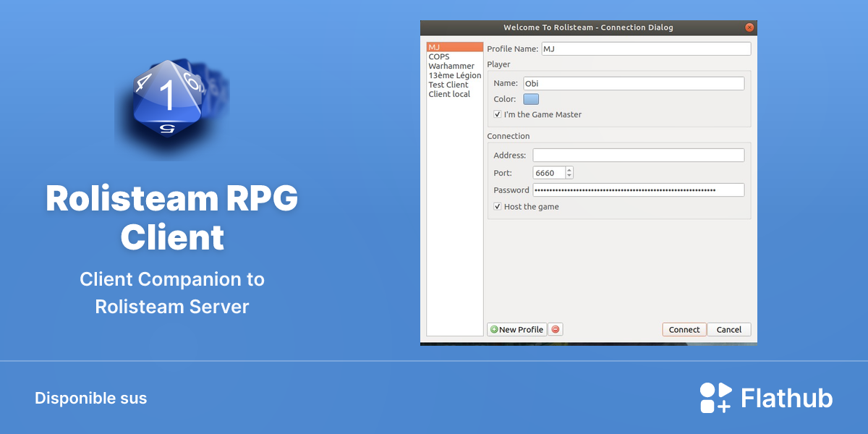Select the MJ profile in list
Viewport: 868px width, 434px height.
tap(455, 47)
